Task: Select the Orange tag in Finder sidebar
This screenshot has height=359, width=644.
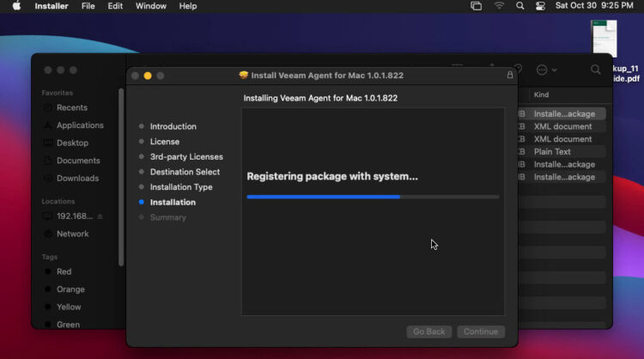Action: [x=70, y=289]
